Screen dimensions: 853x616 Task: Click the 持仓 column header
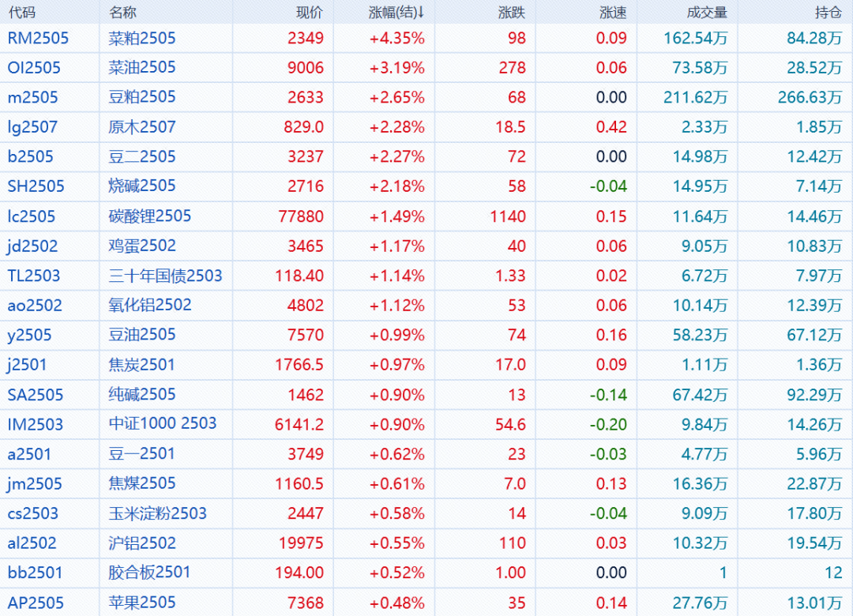point(828,13)
